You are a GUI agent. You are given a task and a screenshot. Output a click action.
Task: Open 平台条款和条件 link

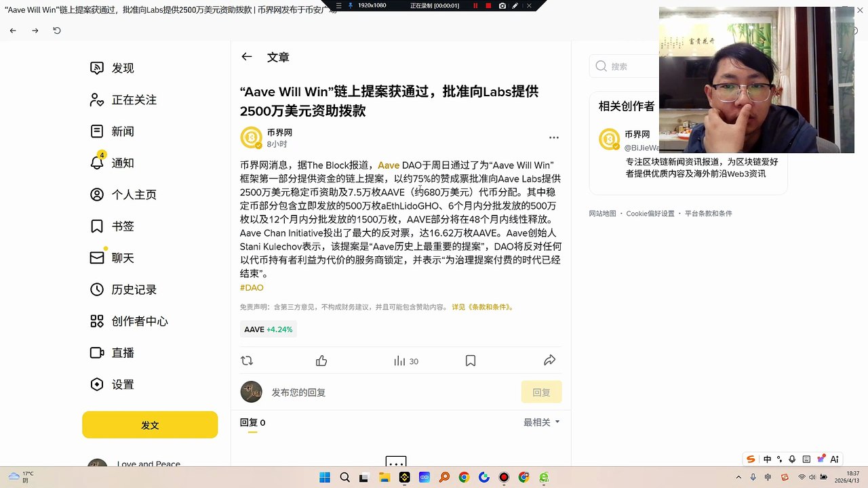click(709, 213)
